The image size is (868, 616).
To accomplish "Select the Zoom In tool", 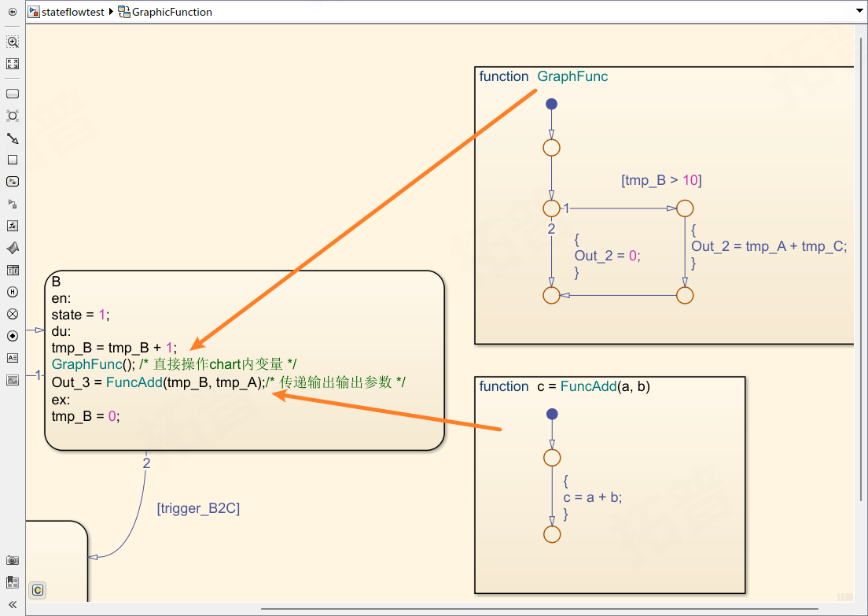I will [x=13, y=42].
